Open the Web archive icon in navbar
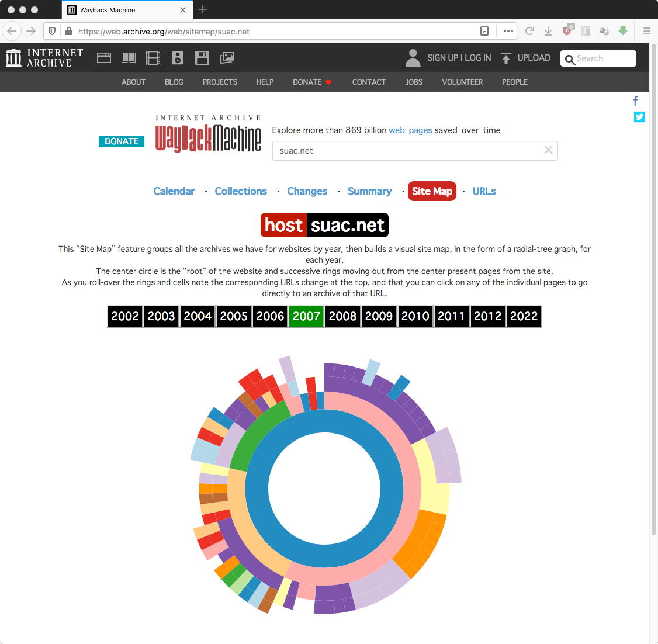 (103, 58)
